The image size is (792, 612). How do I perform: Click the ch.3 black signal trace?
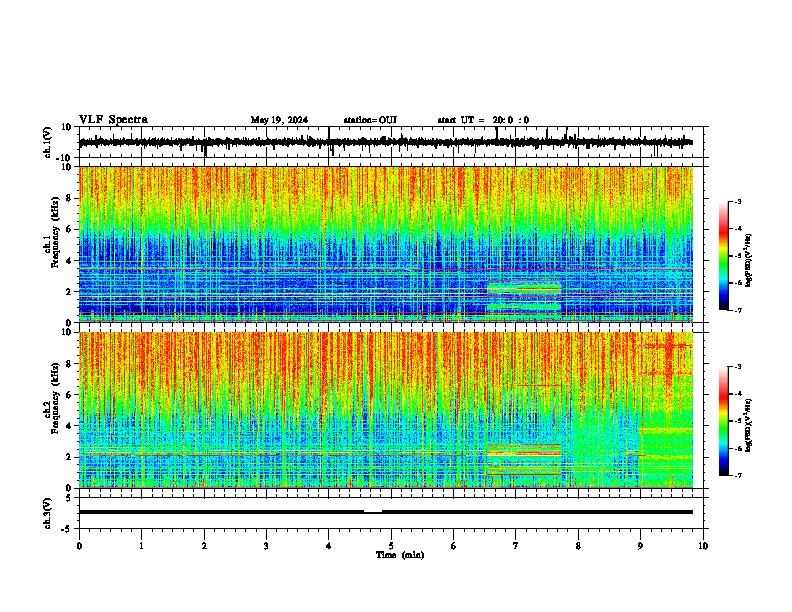coord(385,512)
